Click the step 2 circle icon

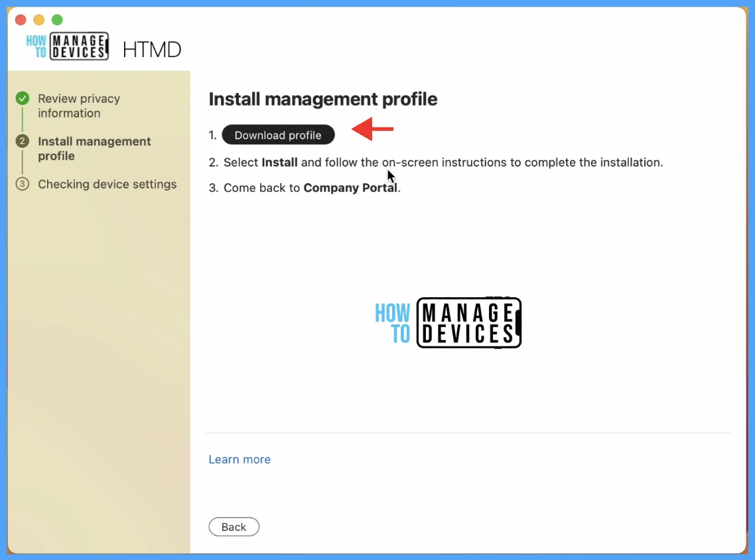tap(22, 141)
